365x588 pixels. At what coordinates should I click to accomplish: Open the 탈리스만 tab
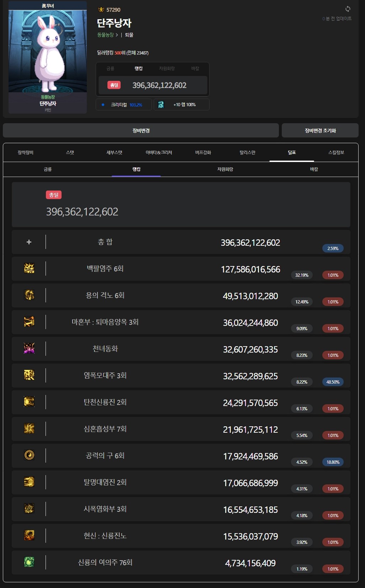coord(247,152)
